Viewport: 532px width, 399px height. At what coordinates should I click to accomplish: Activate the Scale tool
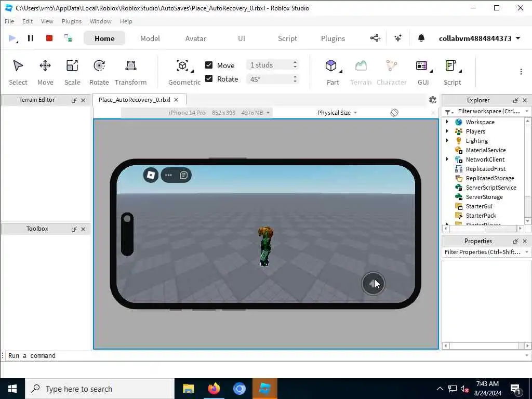pyautogui.click(x=72, y=73)
